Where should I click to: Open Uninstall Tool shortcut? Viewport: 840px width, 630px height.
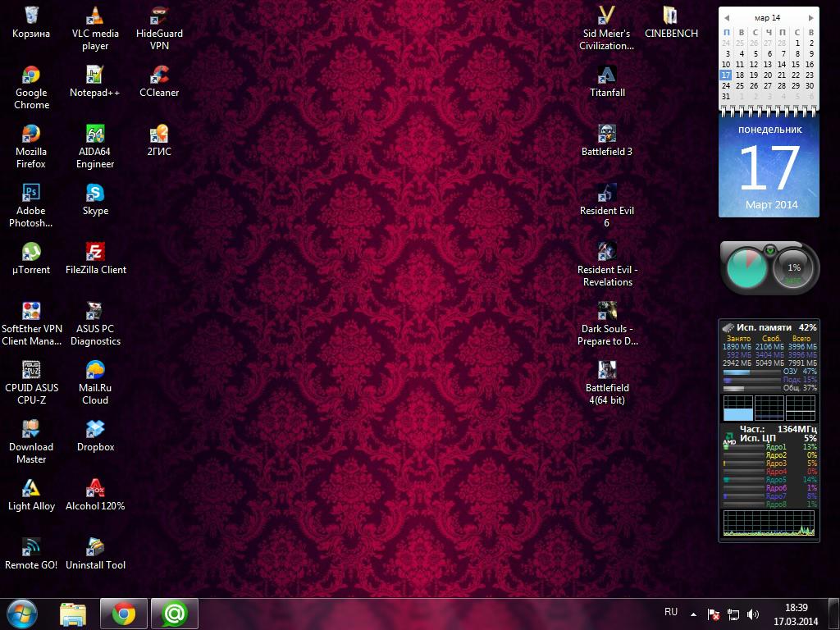coord(95,553)
